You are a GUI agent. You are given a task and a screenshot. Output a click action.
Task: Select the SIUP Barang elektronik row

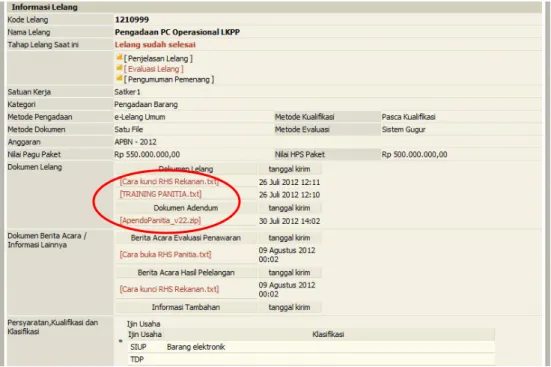pos(311,347)
